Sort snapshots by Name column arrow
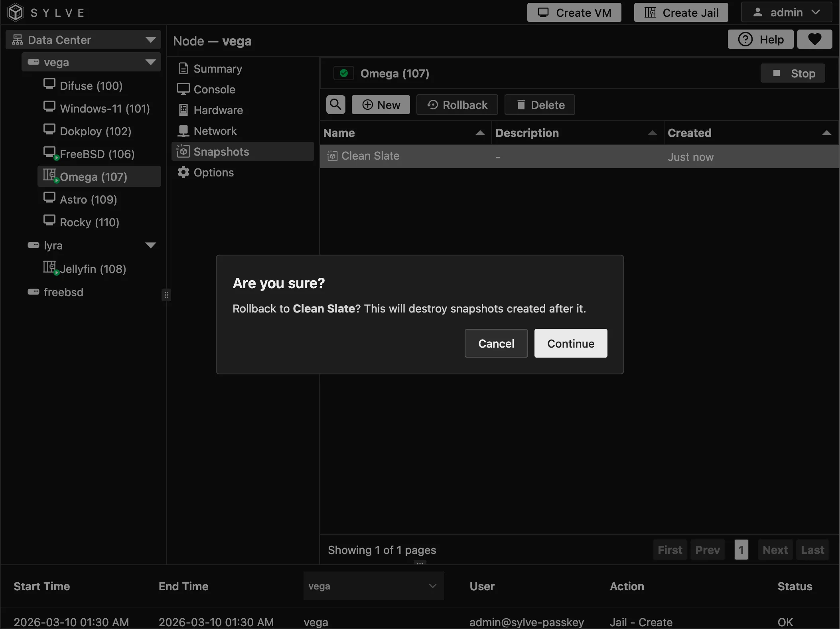 480,133
